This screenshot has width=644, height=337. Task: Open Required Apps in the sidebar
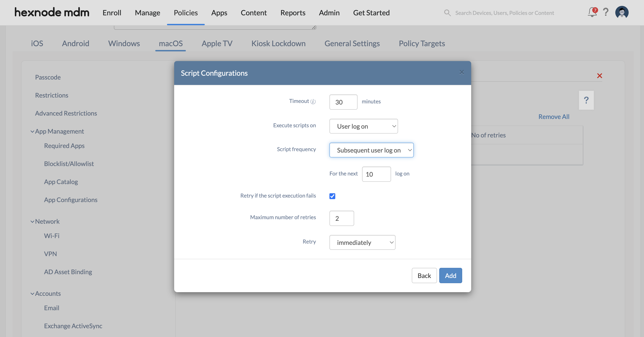point(64,145)
